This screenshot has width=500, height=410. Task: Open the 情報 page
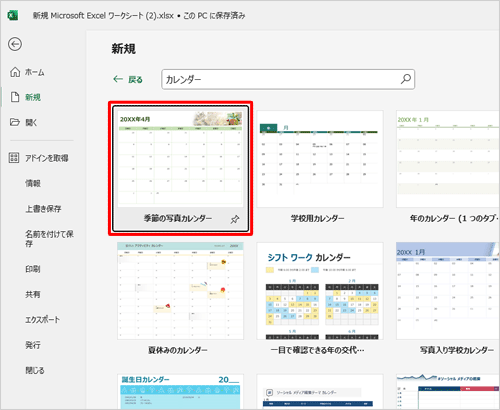(33, 183)
